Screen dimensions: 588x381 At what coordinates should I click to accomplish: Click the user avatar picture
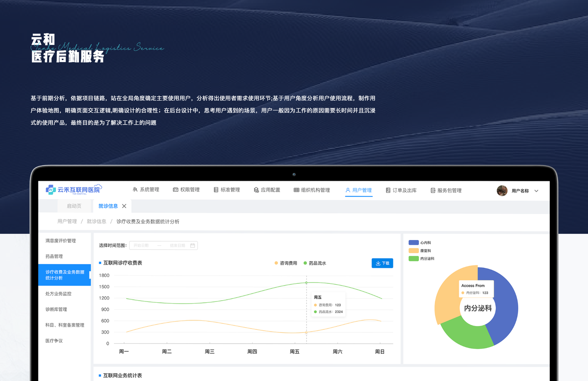[502, 190]
